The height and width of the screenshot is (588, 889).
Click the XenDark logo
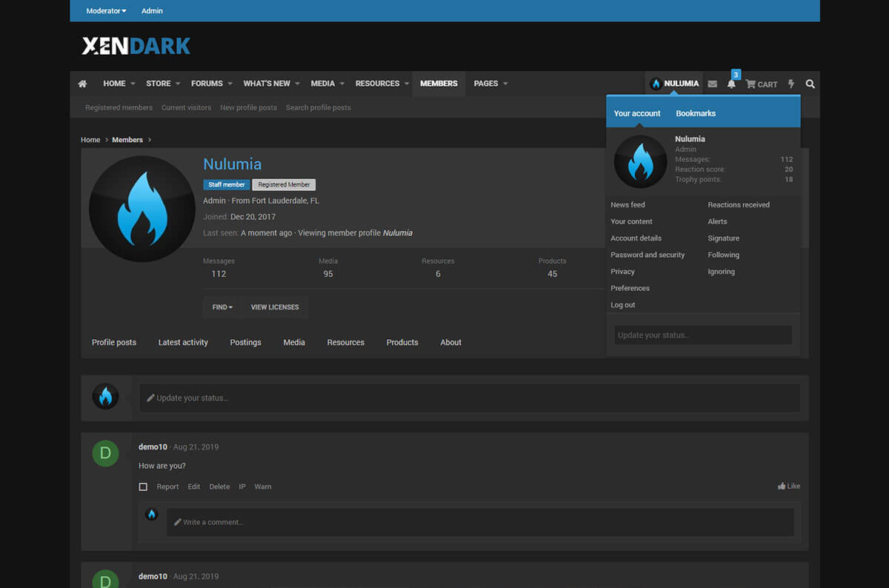coord(136,46)
